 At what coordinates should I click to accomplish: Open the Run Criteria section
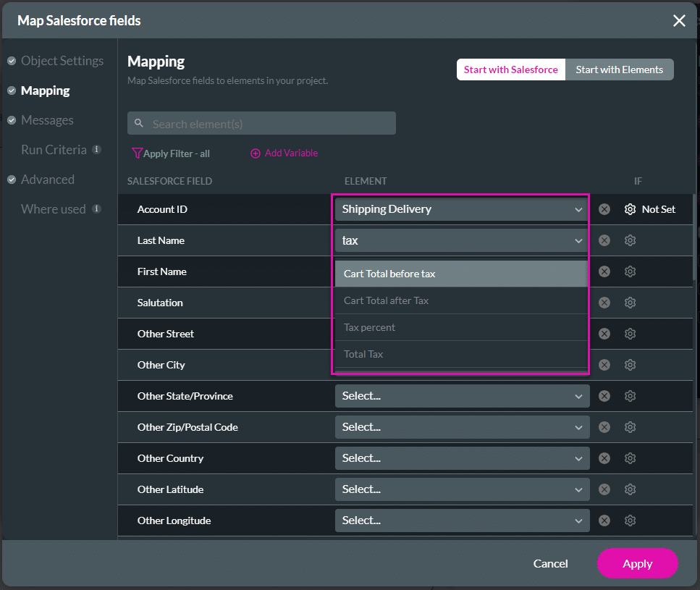54,150
